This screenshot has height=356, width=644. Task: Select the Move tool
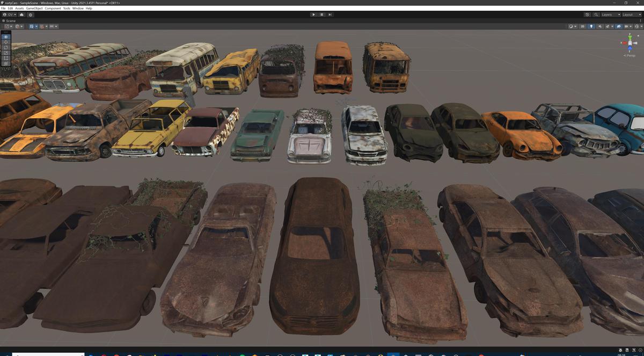[x=5, y=42]
